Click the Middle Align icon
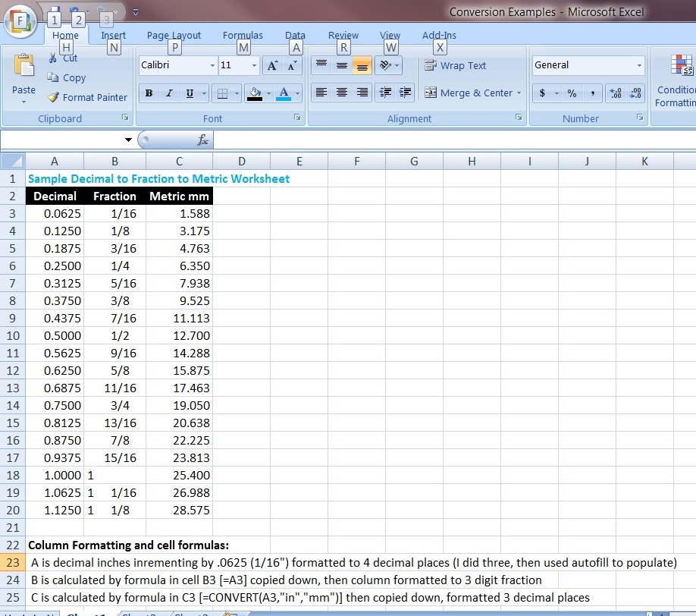 [x=342, y=66]
